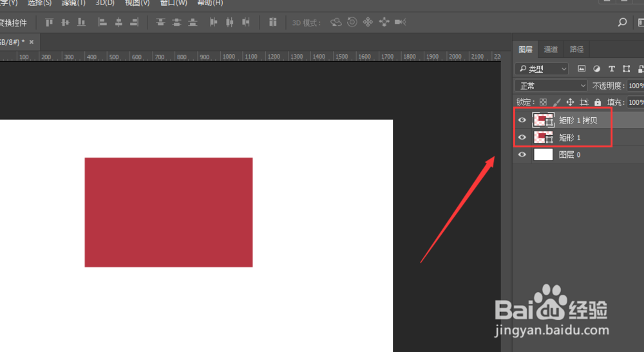
Task: Click the align left edges icon
Action: pyautogui.click(x=102, y=22)
